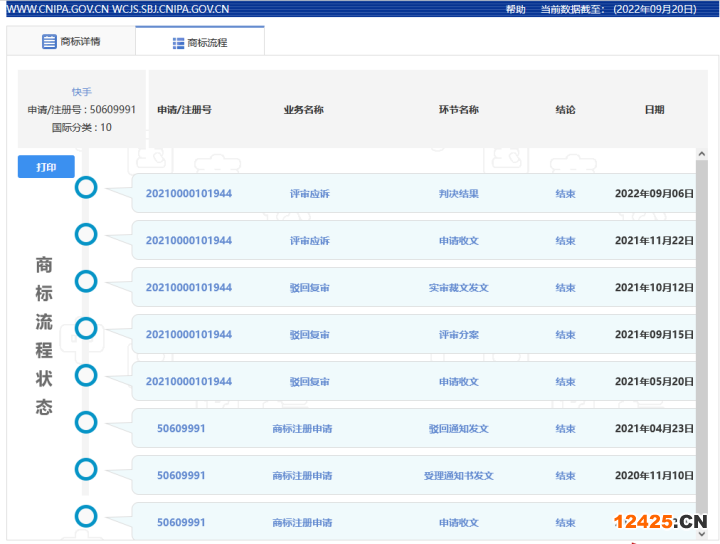Click 申请/注册号 : 50609991 in the info panel
This screenshot has width=720, height=544.
[x=81, y=110]
